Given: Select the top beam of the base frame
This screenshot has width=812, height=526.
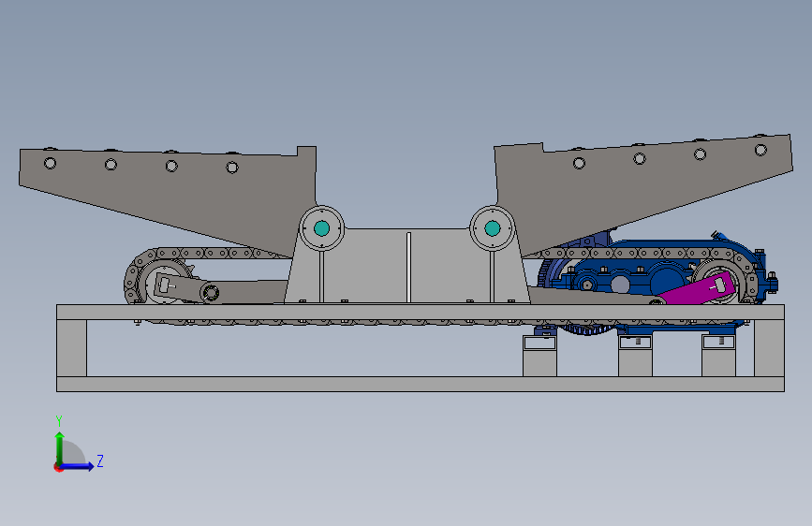Looking at the screenshot, I should click(420, 313).
